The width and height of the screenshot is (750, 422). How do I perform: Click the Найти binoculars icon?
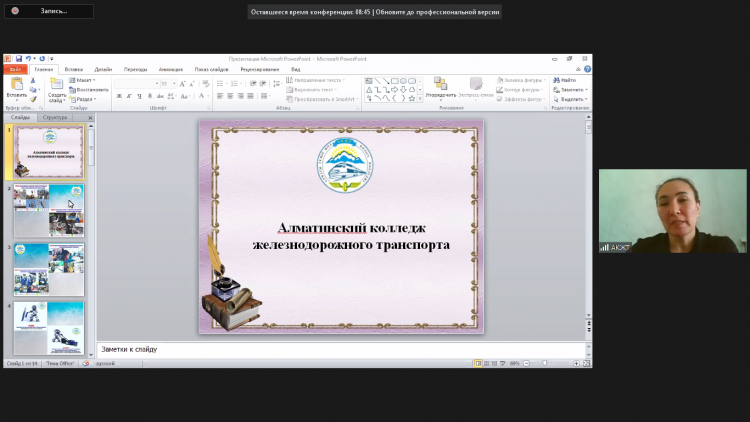pyautogui.click(x=556, y=80)
